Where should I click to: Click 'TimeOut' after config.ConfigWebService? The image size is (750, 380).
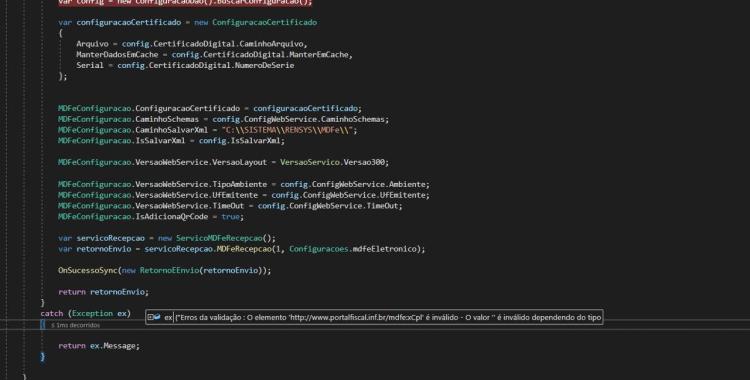tap(383, 206)
